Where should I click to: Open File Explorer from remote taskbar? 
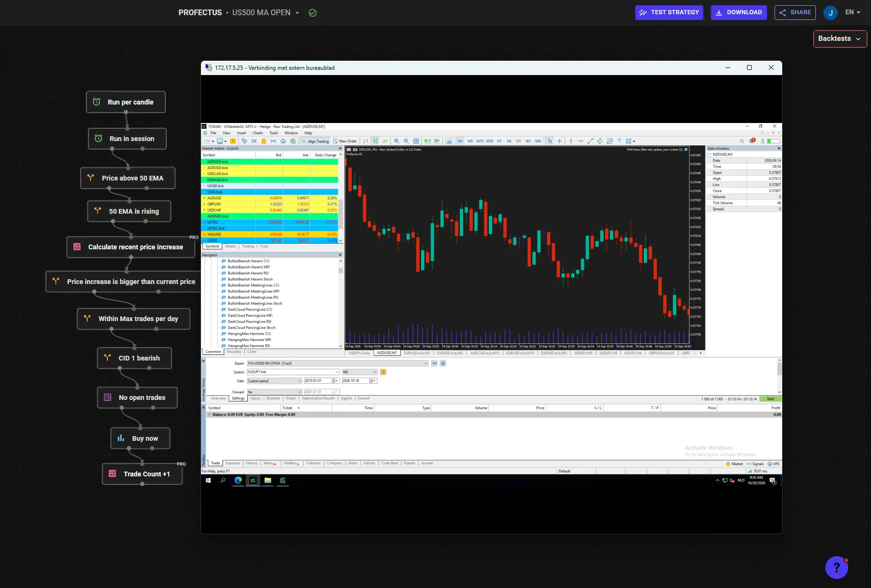(x=268, y=480)
